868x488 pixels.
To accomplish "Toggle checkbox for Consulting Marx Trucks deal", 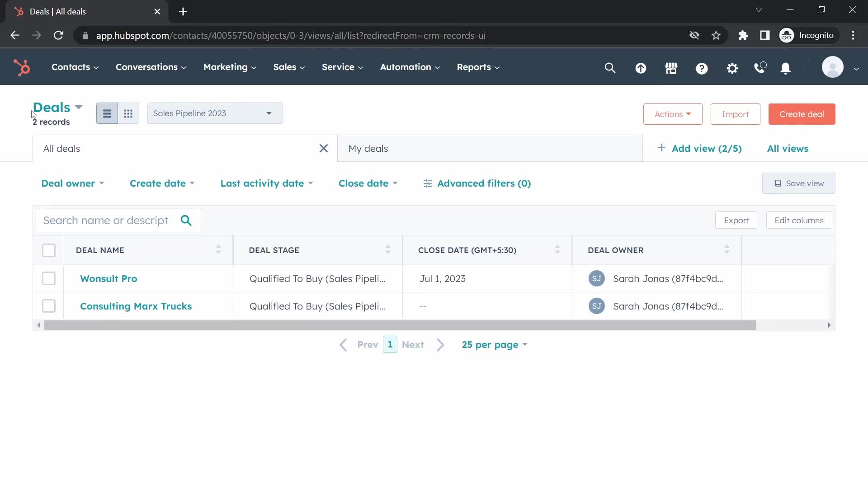I will click(49, 305).
